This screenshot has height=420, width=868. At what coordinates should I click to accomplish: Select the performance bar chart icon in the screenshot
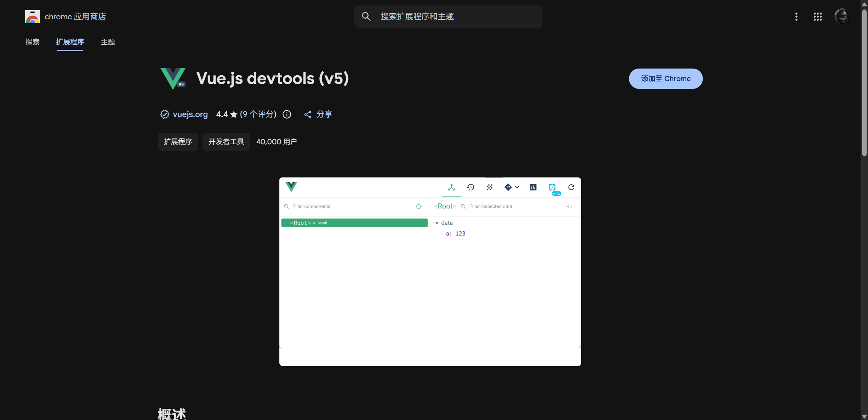coord(533,187)
